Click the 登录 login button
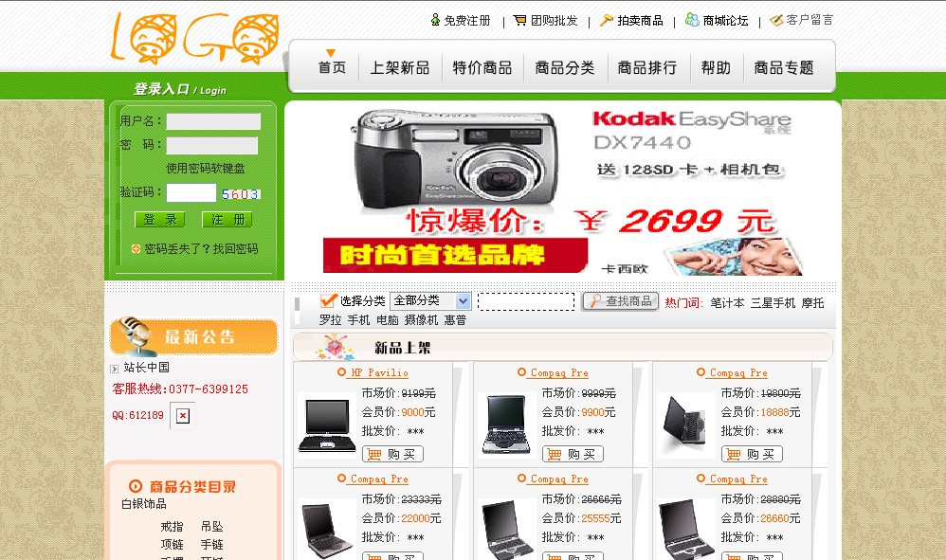This screenshot has width=946, height=560. point(160,220)
